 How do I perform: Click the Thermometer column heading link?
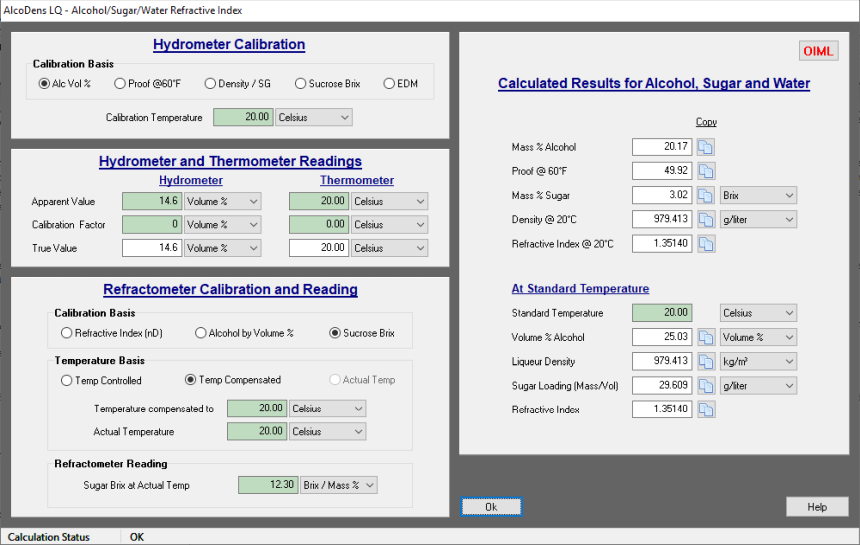pos(357,180)
